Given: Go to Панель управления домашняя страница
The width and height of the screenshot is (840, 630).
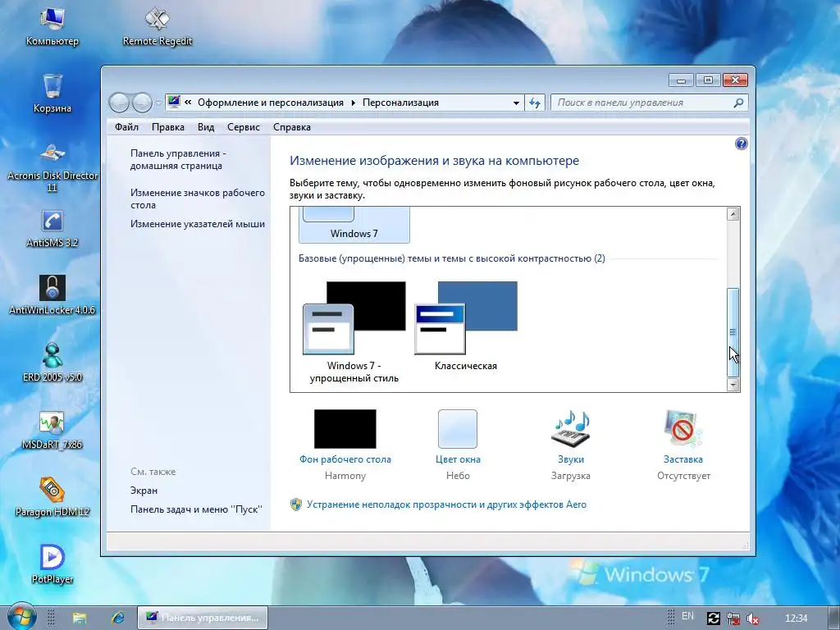Looking at the screenshot, I should click(x=178, y=159).
